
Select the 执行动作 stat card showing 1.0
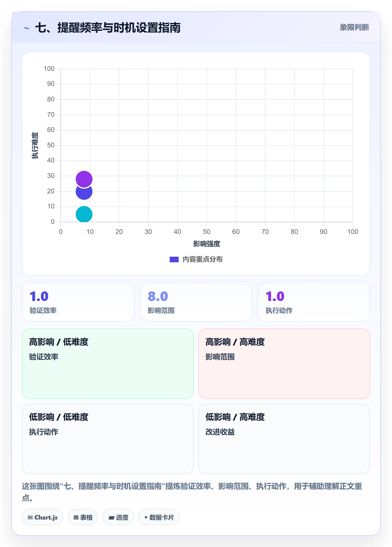point(314,302)
